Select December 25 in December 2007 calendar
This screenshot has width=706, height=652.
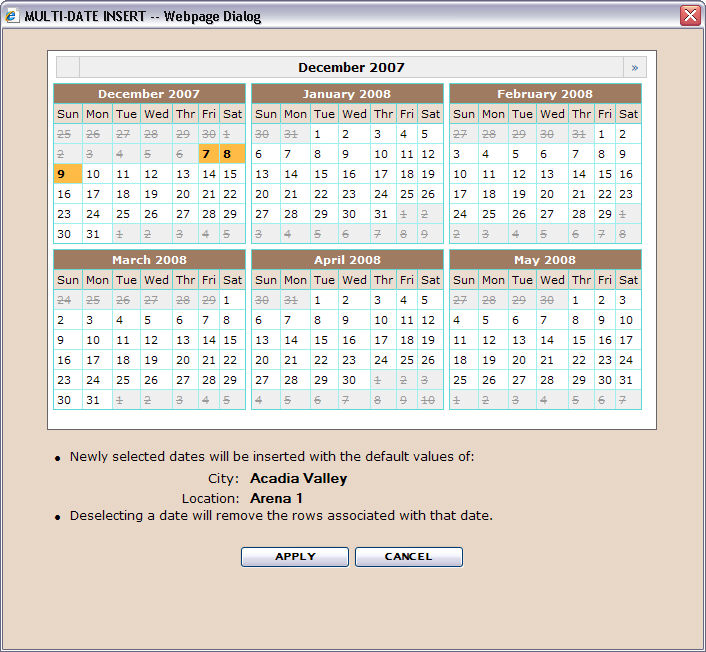click(126, 214)
